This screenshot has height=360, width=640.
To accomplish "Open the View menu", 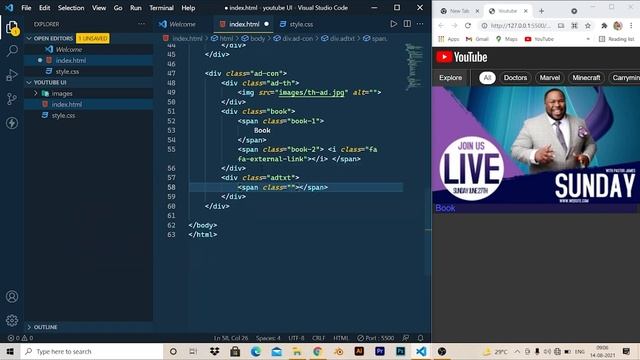I will click(x=99, y=8).
